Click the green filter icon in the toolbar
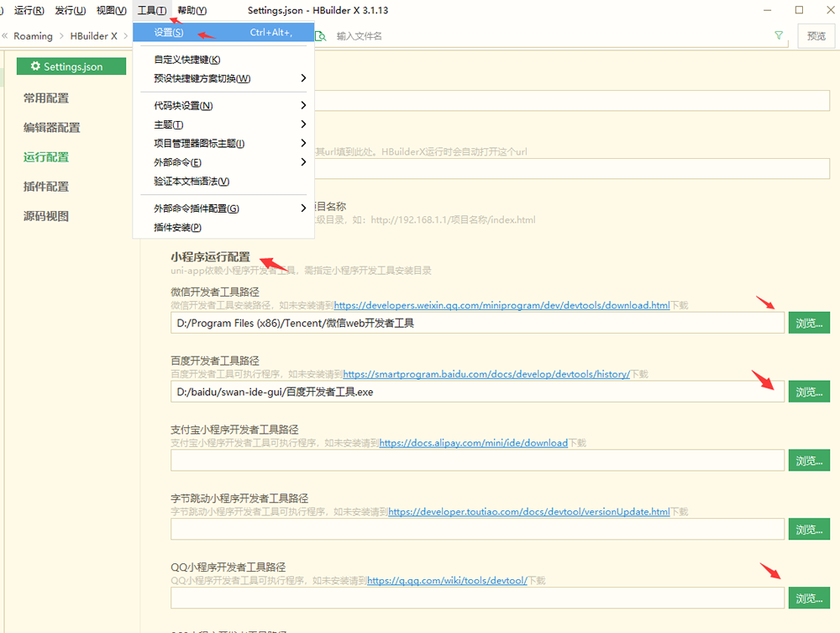The height and width of the screenshot is (633, 840). coord(779,36)
